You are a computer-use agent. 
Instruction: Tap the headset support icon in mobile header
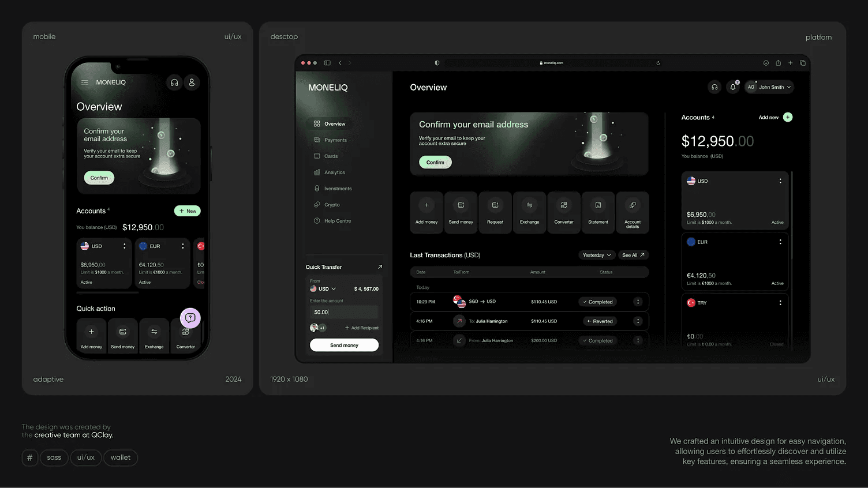pos(174,82)
